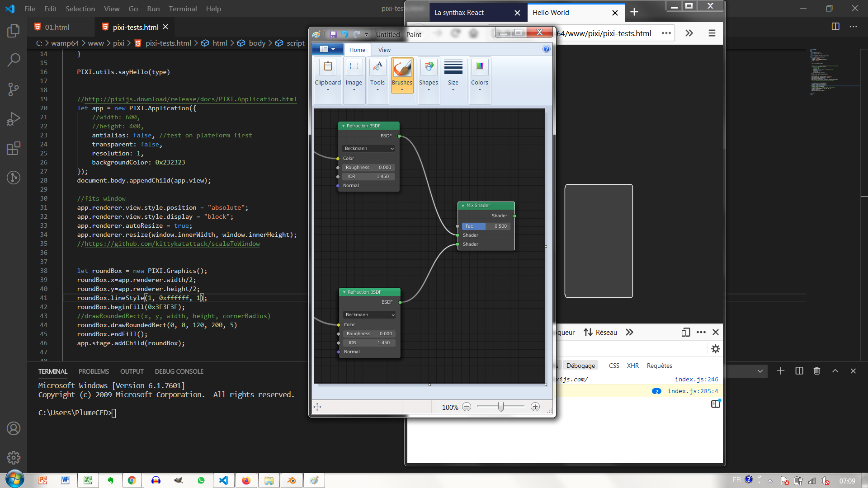Image resolution: width=868 pixels, height=488 pixels.
Task: Show more devtools tabs with the chevrons
Action: click(x=629, y=332)
